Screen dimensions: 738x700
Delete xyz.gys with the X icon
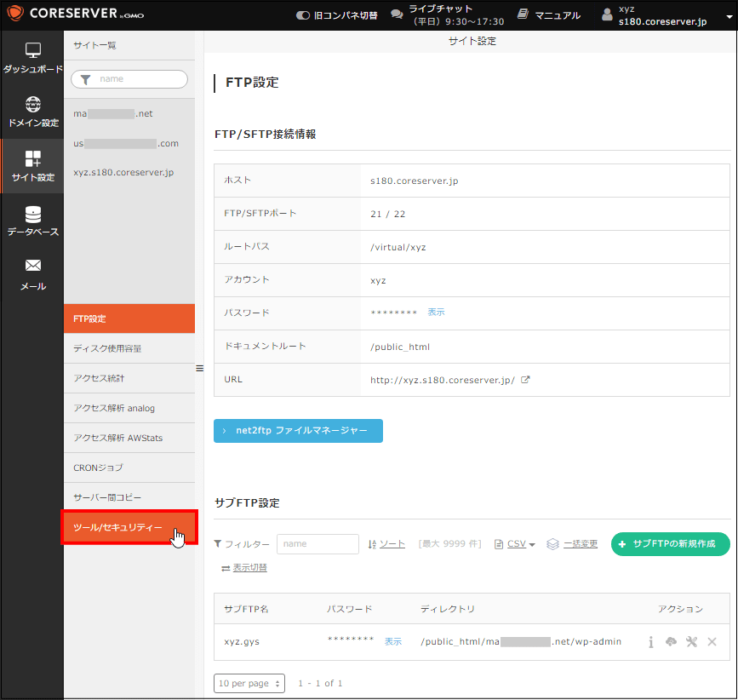tap(712, 641)
